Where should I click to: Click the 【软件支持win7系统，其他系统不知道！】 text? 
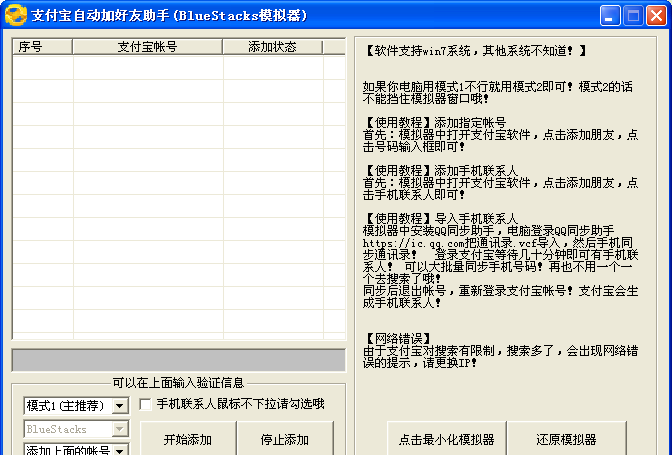click(x=475, y=51)
